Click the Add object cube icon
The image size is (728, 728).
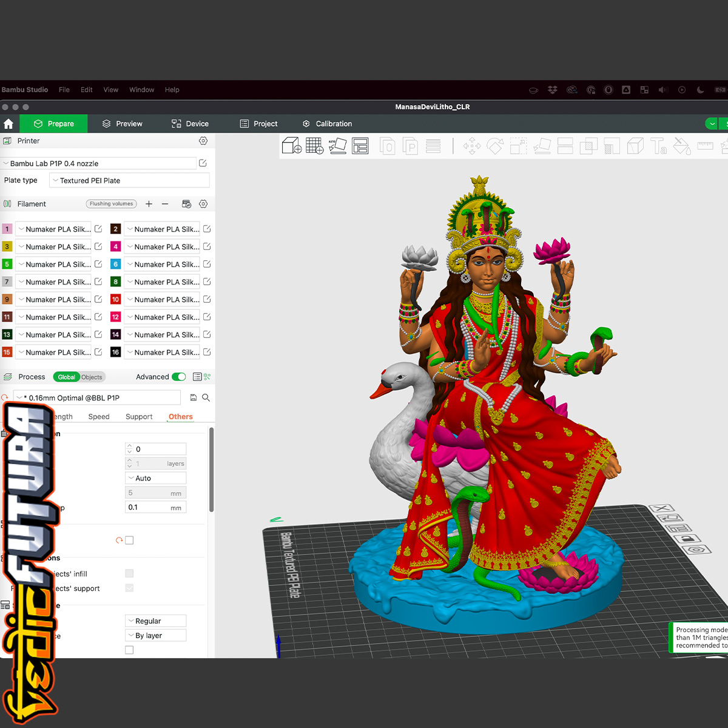pyautogui.click(x=292, y=146)
